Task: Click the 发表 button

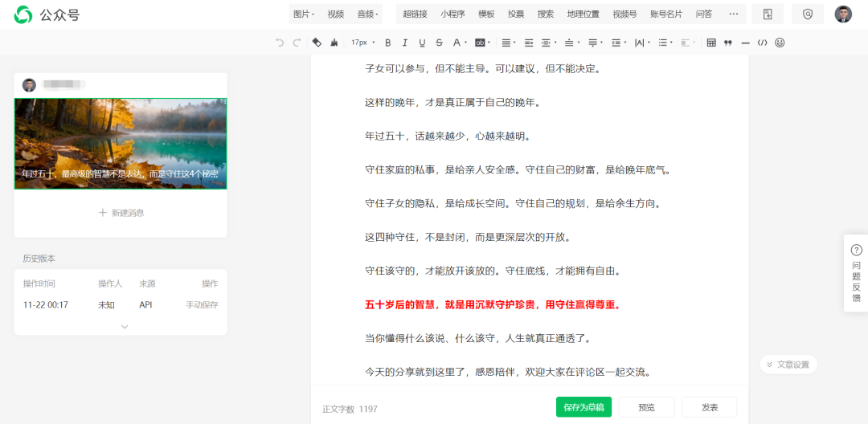Action: (x=709, y=407)
